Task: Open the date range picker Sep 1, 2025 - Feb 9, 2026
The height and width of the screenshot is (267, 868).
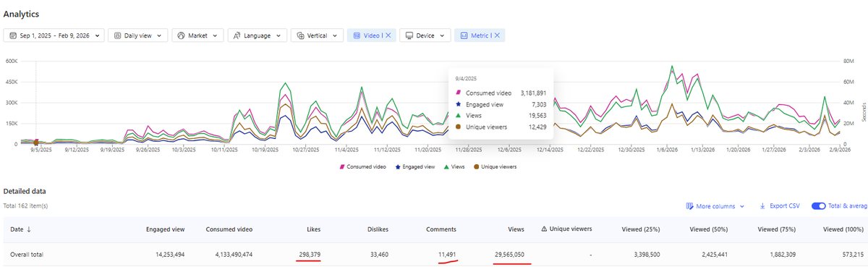Action: point(54,35)
